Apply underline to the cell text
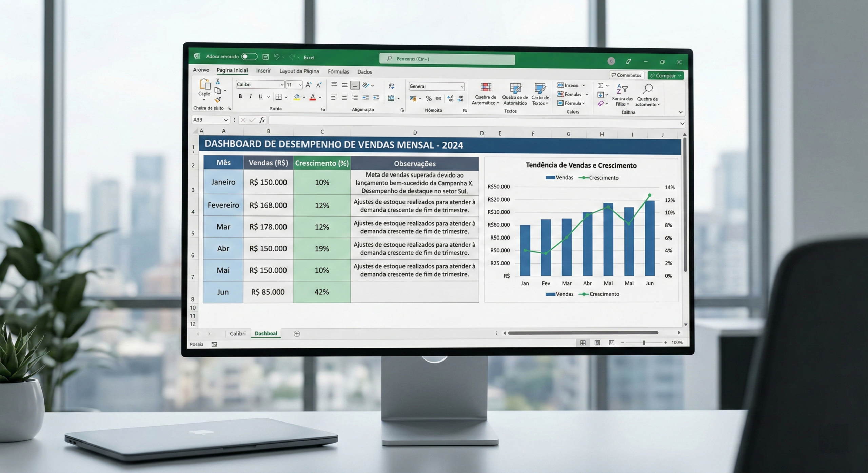The image size is (868, 473). click(x=260, y=97)
